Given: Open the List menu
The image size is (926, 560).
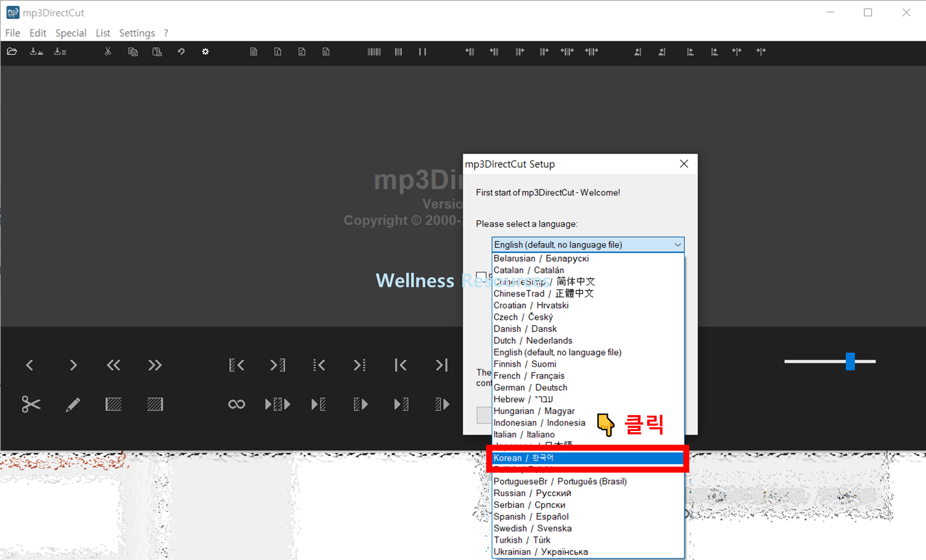Looking at the screenshot, I should (103, 33).
